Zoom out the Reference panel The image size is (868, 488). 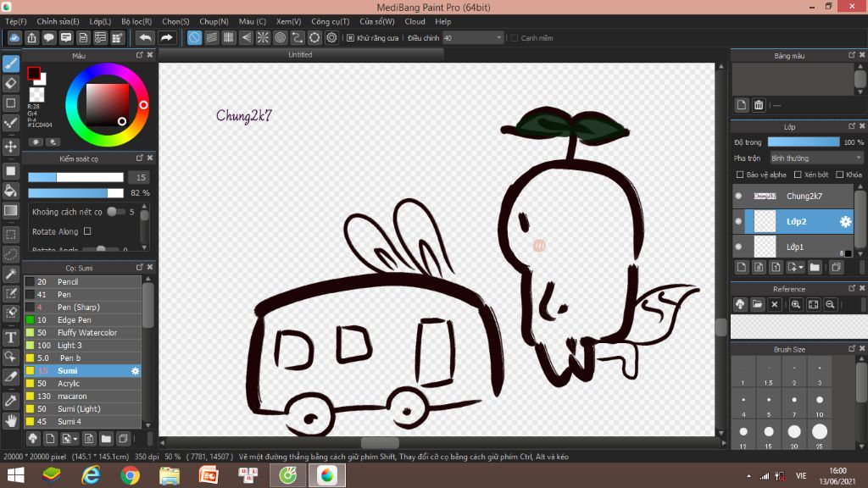click(830, 304)
